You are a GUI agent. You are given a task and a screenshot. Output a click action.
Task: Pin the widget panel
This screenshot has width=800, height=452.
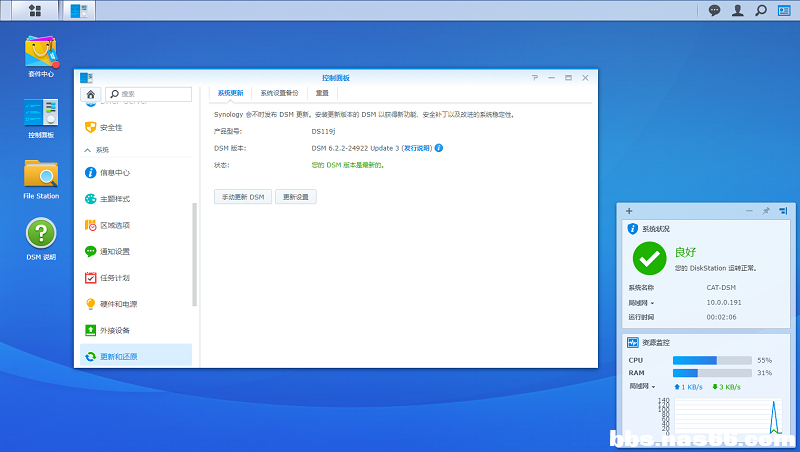pos(766,211)
